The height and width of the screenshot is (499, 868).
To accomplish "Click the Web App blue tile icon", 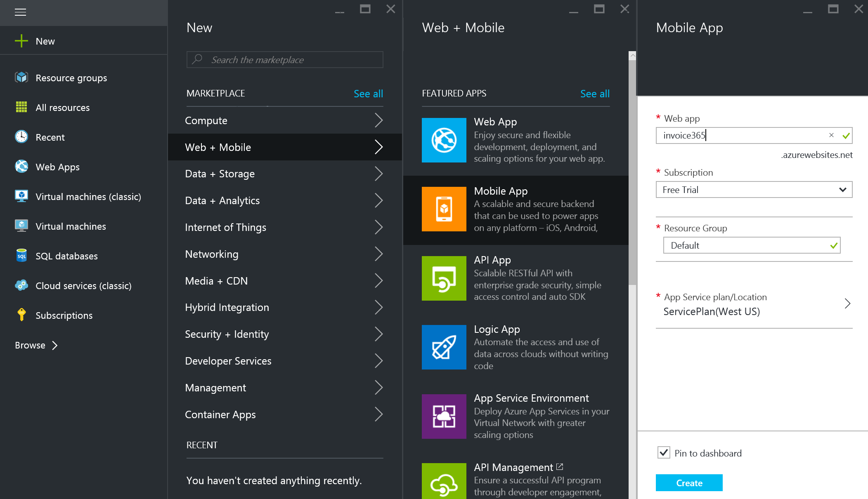I will pyautogui.click(x=444, y=140).
